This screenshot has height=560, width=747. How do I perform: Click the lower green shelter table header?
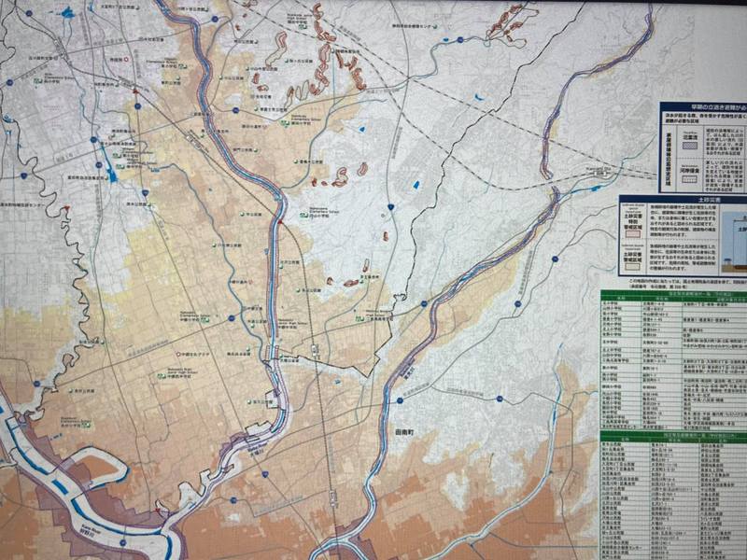coord(672,436)
